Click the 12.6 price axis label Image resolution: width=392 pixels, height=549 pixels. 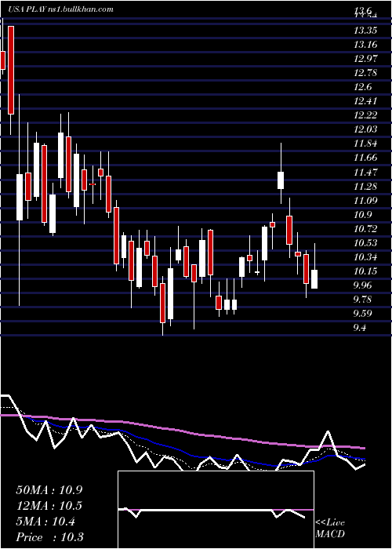pyautogui.click(x=362, y=87)
